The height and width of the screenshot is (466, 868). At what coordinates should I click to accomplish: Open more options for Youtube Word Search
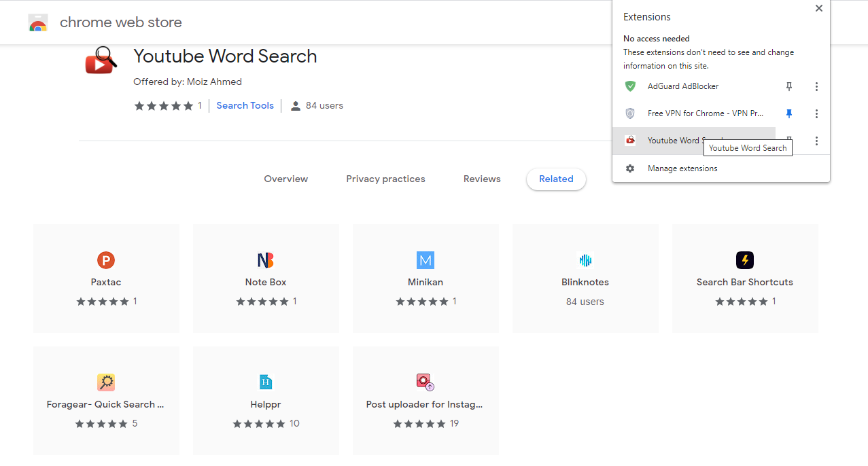(816, 141)
